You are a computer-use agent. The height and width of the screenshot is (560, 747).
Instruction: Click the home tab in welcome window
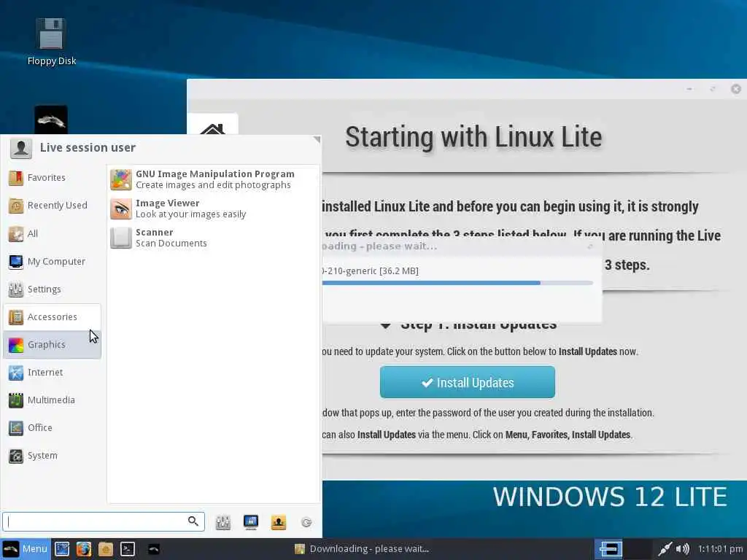[x=212, y=125]
